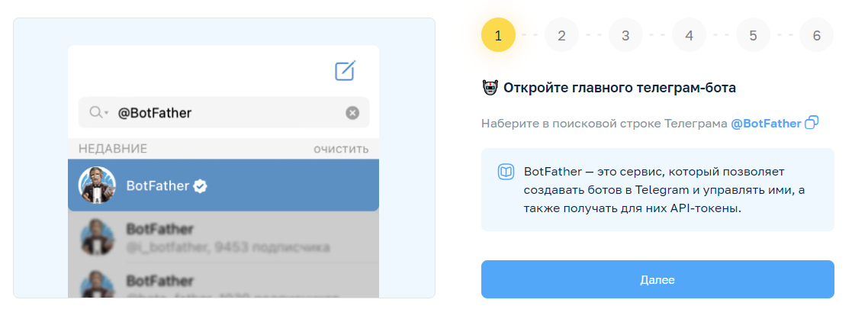Clear the search field with X icon
This screenshot has width=868, height=319.
coord(352,113)
